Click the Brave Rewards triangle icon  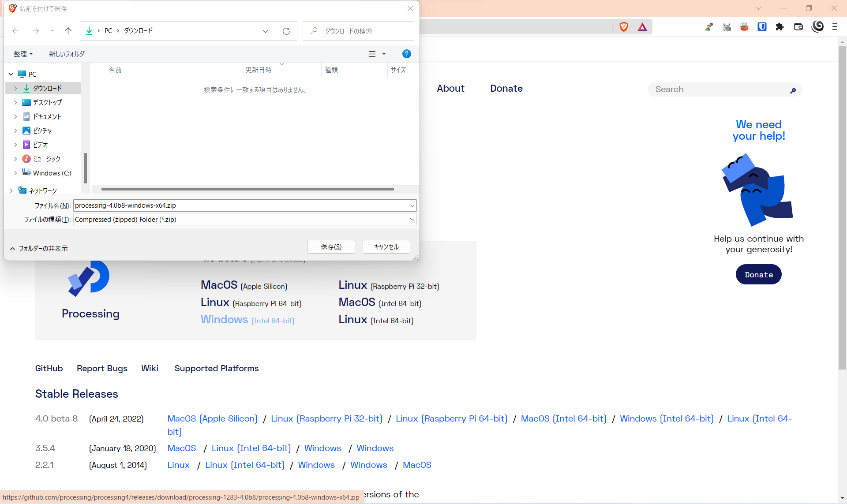(x=642, y=27)
